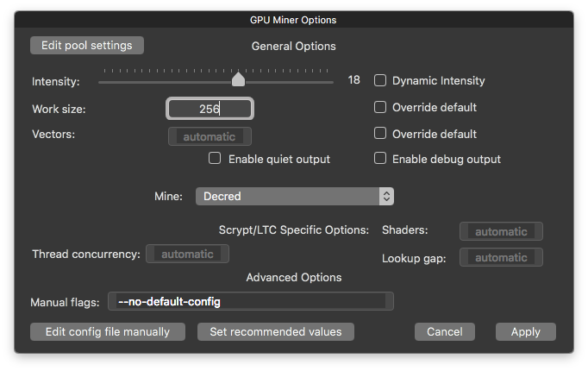Viewport: 588px width, 371px height.
Task: Click the Intensity slider handle
Action: tap(238, 80)
